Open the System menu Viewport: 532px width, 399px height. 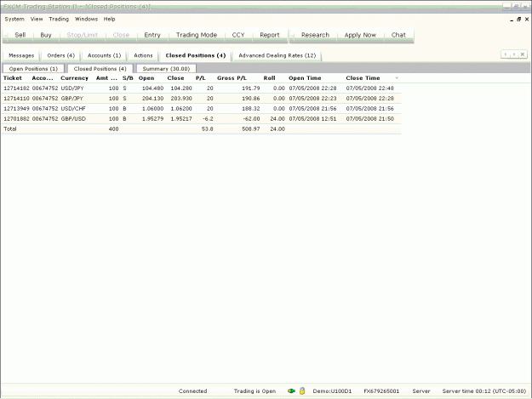tap(14, 19)
